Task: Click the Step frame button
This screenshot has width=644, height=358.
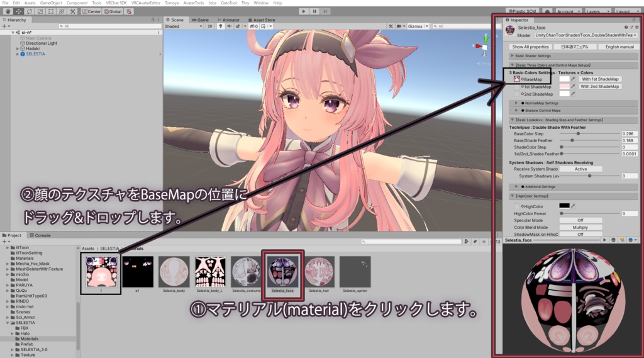Action: (325, 11)
